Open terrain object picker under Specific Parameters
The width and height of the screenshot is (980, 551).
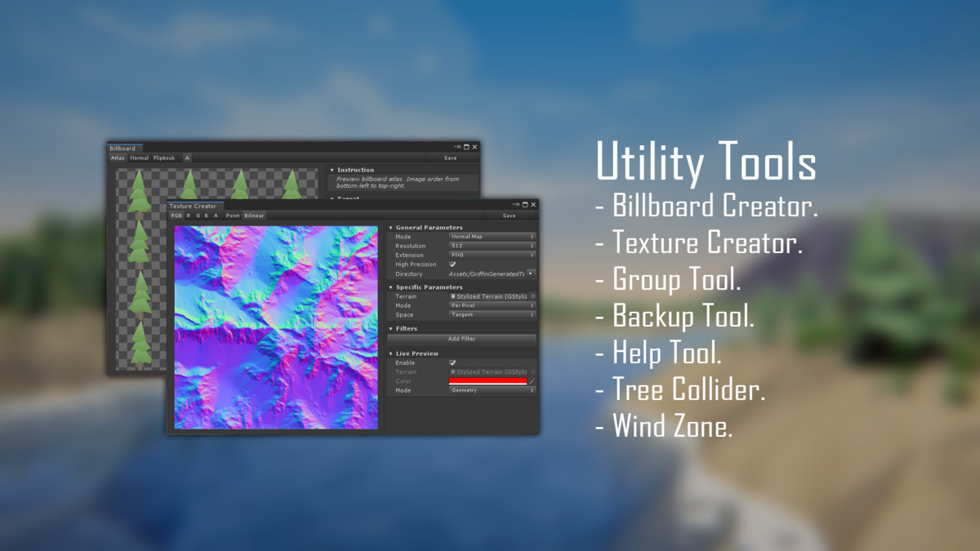tap(532, 296)
